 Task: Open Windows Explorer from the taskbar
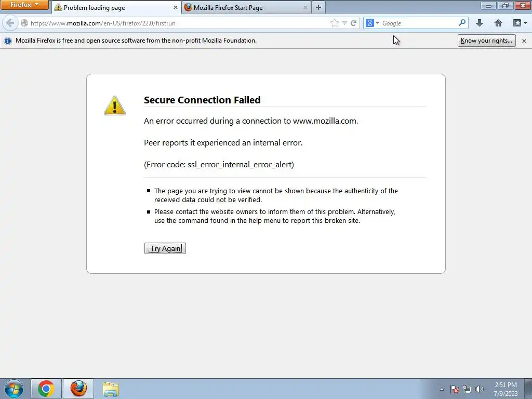[111, 389]
